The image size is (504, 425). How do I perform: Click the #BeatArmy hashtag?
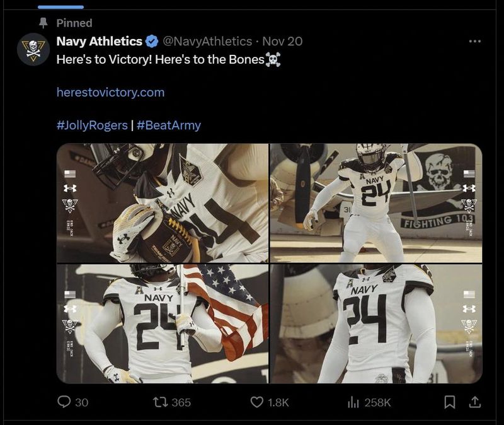pyautogui.click(x=169, y=125)
